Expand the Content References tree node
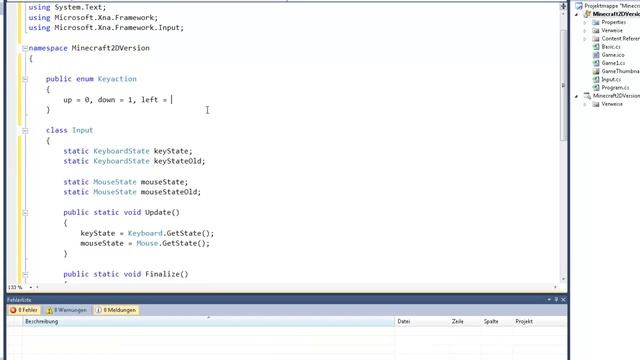 tap(585, 39)
